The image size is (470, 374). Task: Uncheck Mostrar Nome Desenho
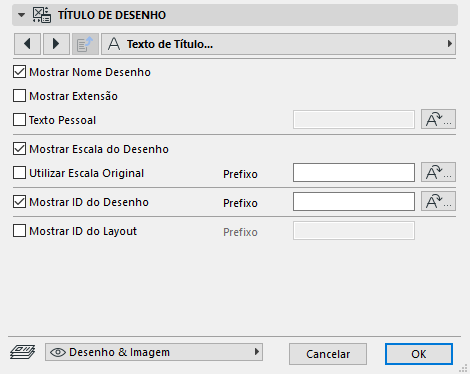point(19,72)
